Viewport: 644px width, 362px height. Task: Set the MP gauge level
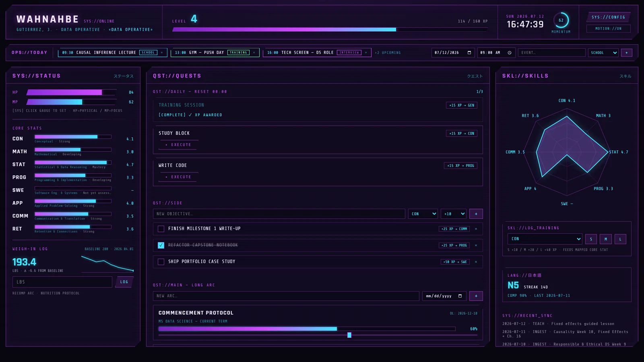[72, 102]
